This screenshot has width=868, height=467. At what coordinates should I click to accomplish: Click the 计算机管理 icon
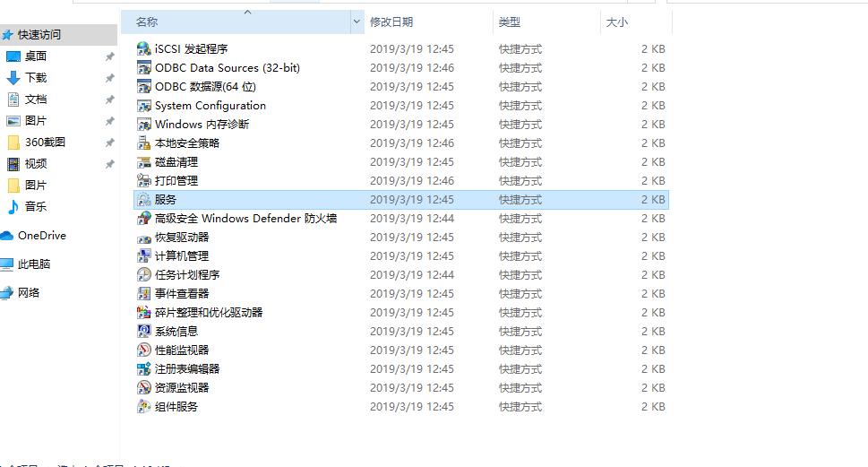tap(144, 256)
